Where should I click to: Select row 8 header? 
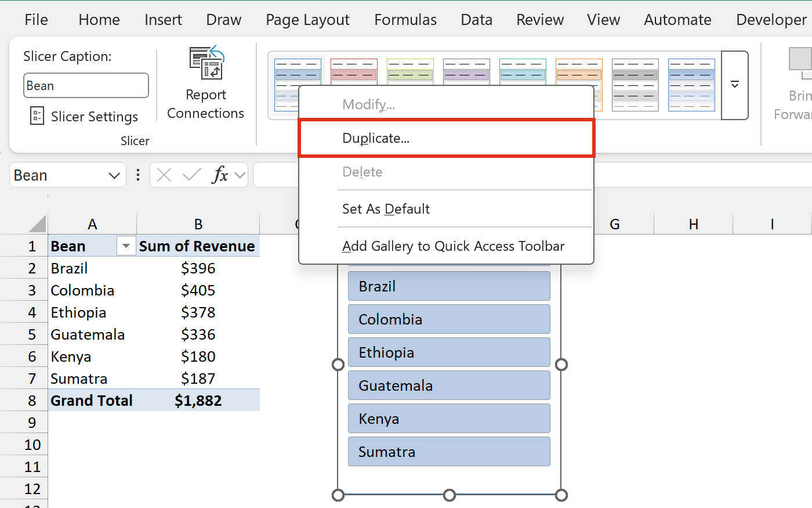click(24, 401)
